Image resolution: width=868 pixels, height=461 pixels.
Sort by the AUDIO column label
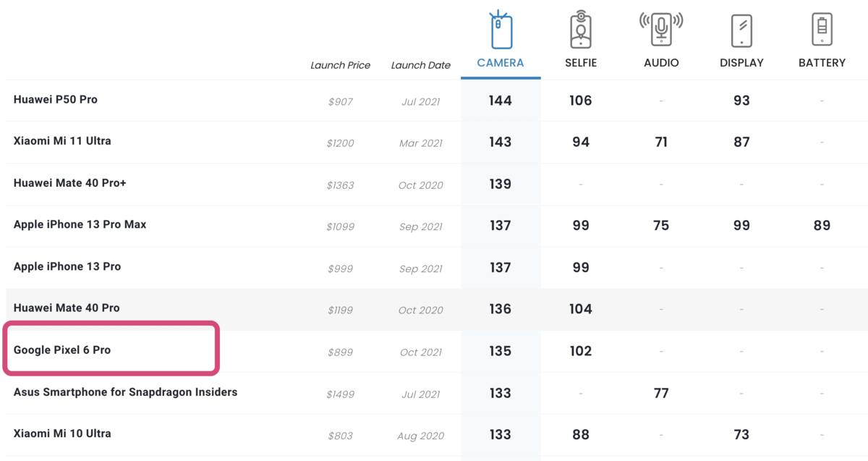click(661, 63)
